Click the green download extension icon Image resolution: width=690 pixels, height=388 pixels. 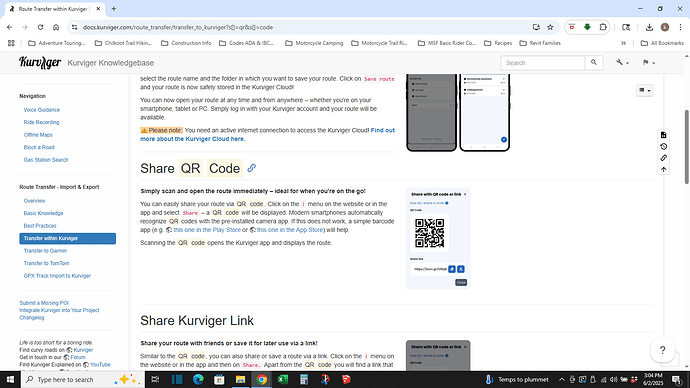click(x=587, y=27)
